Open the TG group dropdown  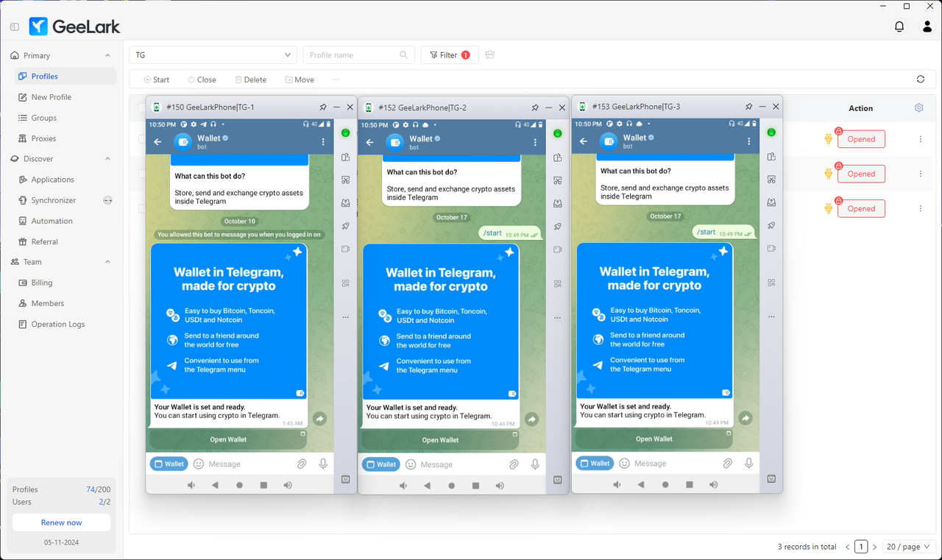click(213, 55)
